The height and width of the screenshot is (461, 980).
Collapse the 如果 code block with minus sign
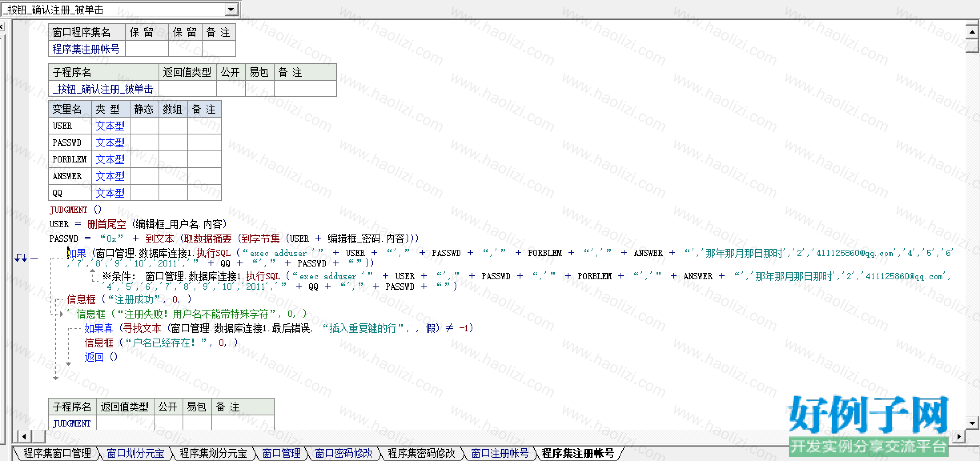(34, 258)
